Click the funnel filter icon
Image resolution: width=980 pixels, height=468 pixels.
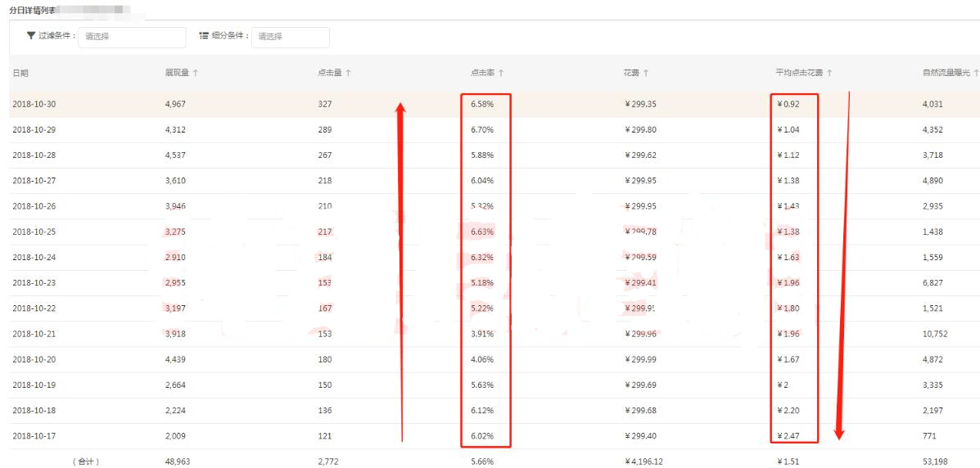(x=30, y=36)
